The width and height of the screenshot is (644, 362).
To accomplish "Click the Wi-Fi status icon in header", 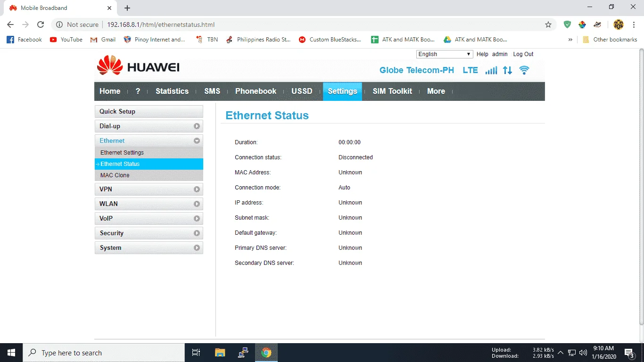I will click(x=524, y=70).
